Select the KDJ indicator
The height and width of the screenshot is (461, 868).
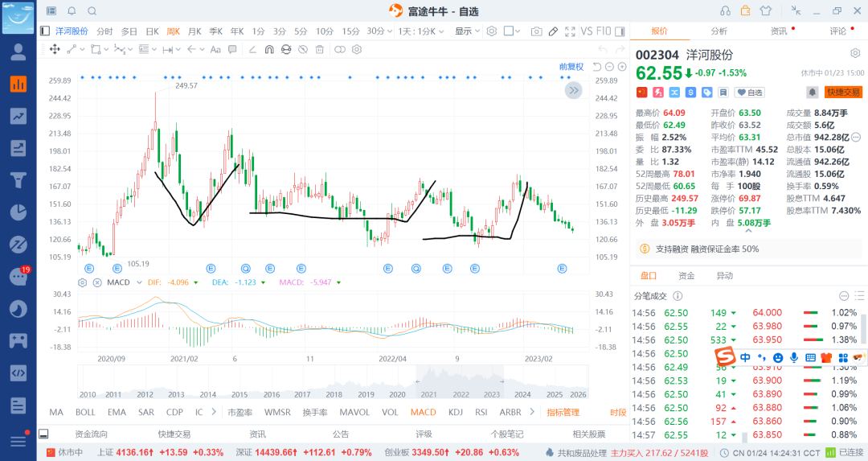(x=456, y=412)
